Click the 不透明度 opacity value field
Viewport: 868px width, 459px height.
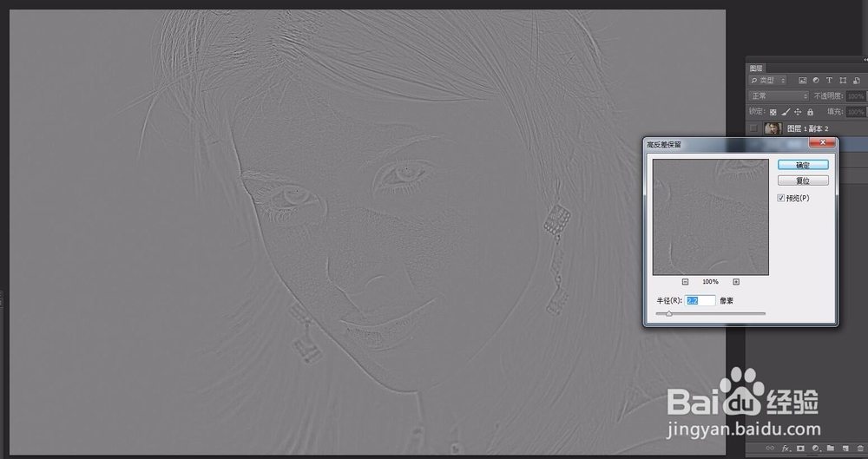point(856,96)
